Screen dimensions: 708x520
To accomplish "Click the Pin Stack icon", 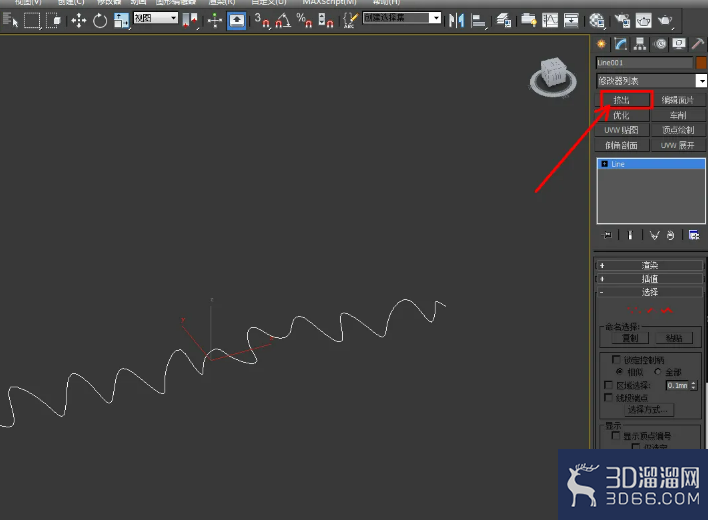I will (607, 235).
